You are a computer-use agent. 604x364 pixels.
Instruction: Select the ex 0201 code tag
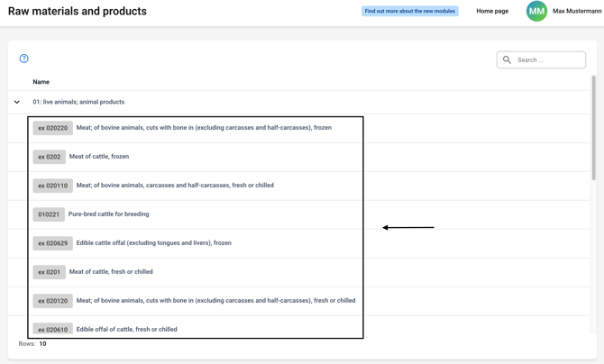click(x=50, y=272)
